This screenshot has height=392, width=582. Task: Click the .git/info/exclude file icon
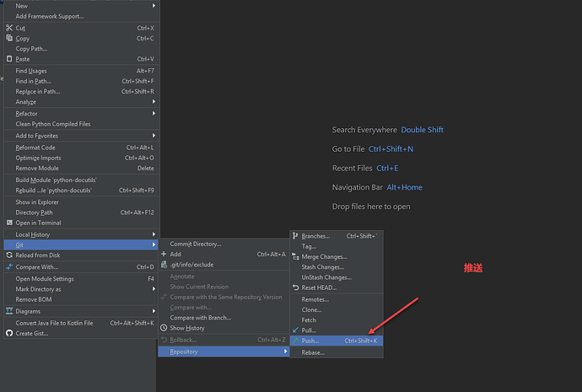[x=164, y=265]
